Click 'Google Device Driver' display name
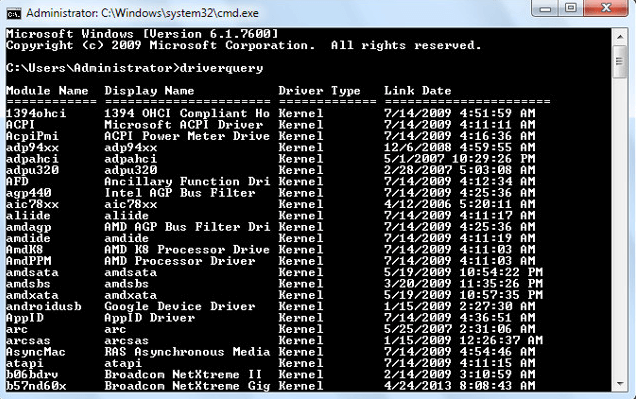The width and height of the screenshot is (636, 399). pyautogui.click(x=180, y=306)
